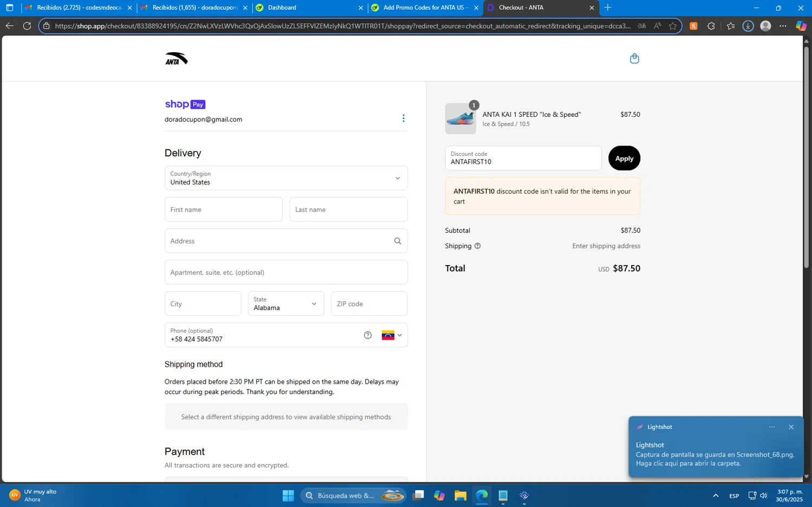Viewport: 812px width, 507px height.
Task: Add this page to favorites star icon
Action: [672, 26]
